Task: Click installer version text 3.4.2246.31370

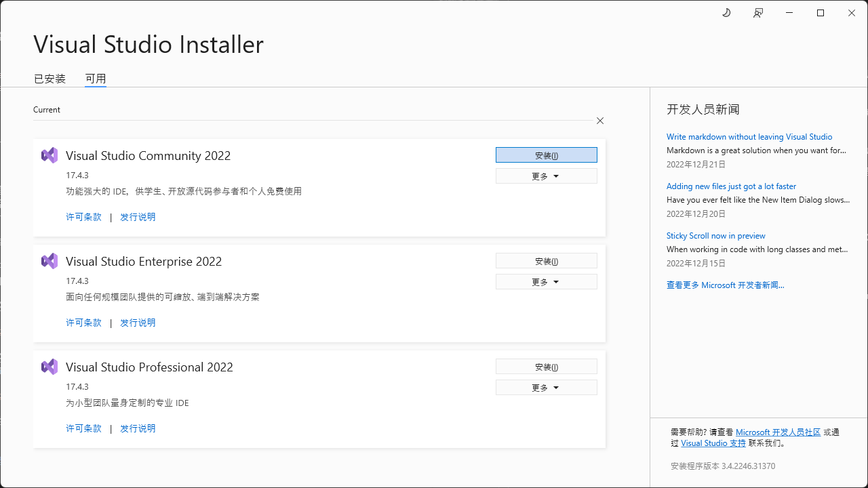Action: click(723, 466)
